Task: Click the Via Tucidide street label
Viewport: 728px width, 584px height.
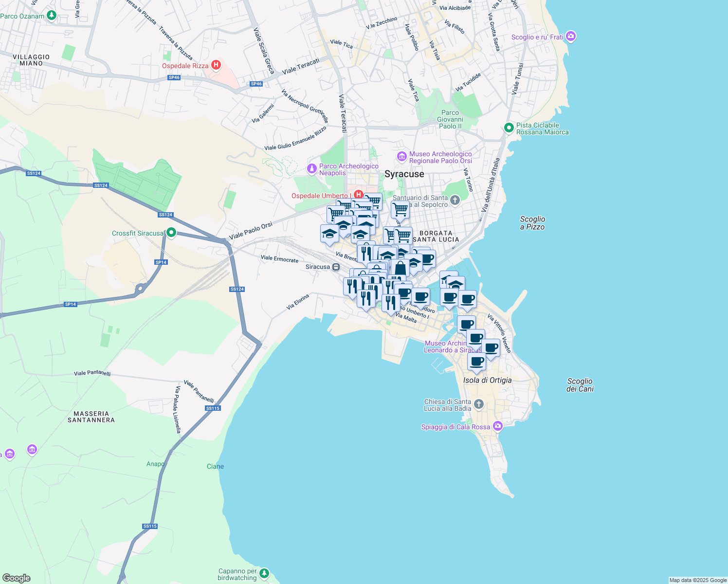Action: pyautogui.click(x=468, y=82)
